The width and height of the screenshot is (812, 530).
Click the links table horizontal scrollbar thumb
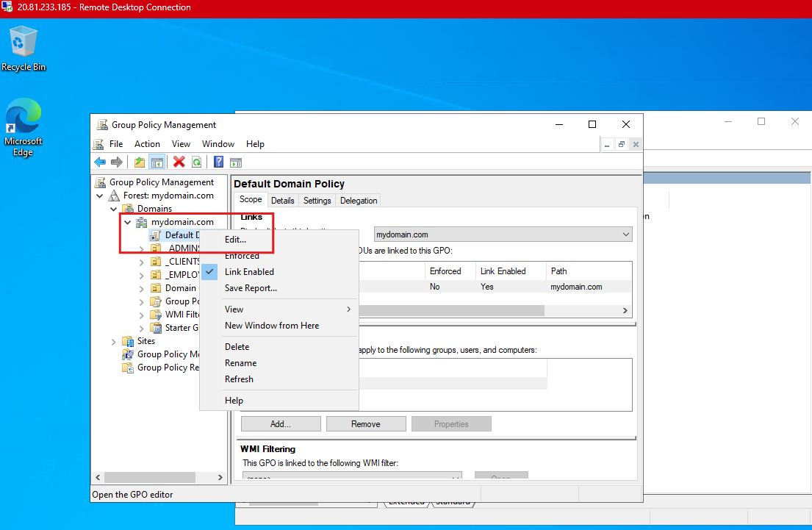452,310
